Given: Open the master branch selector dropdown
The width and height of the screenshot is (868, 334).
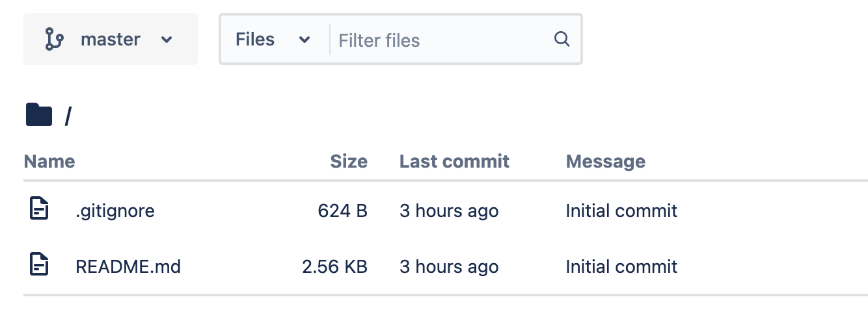Looking at the screenshot, I should [110, 39].
